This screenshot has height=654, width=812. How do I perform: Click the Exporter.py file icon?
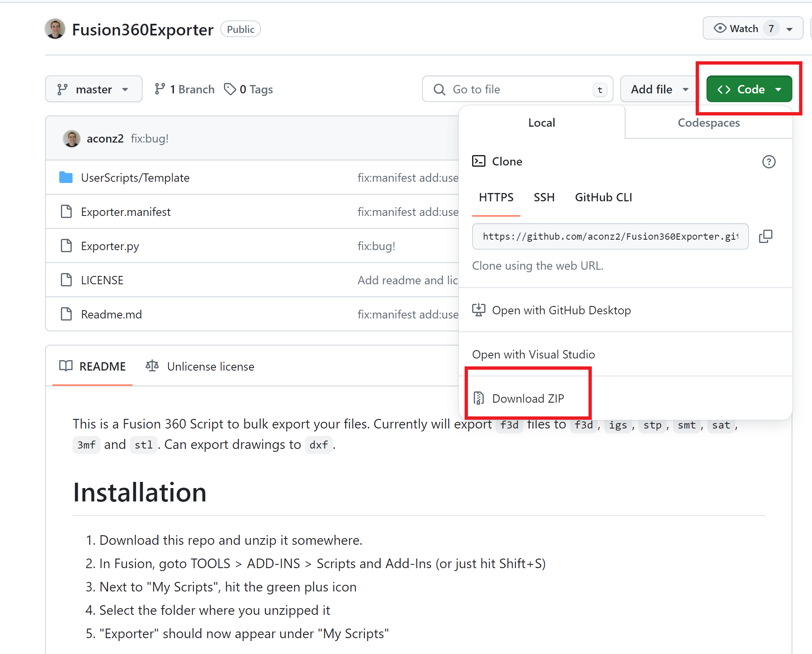[x=66, y=246]
